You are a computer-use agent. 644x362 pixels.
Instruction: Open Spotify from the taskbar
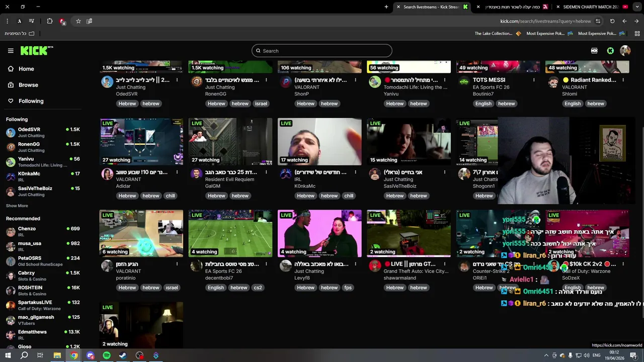107,355
